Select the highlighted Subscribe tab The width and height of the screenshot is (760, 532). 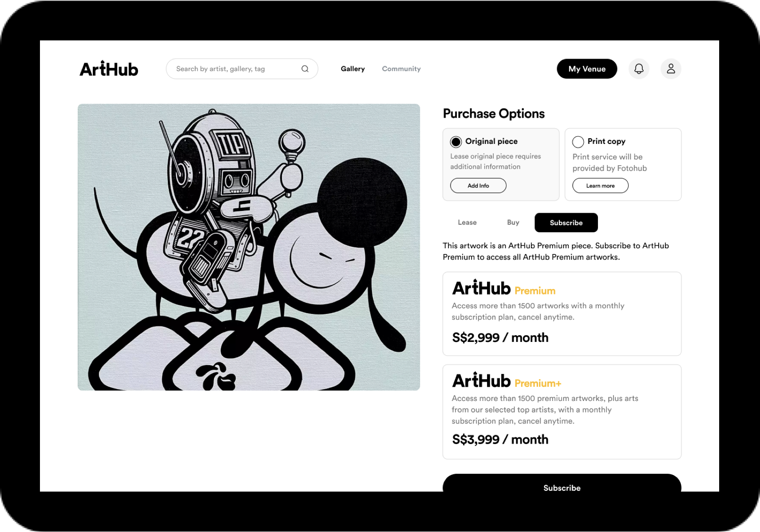pos(566,222)
